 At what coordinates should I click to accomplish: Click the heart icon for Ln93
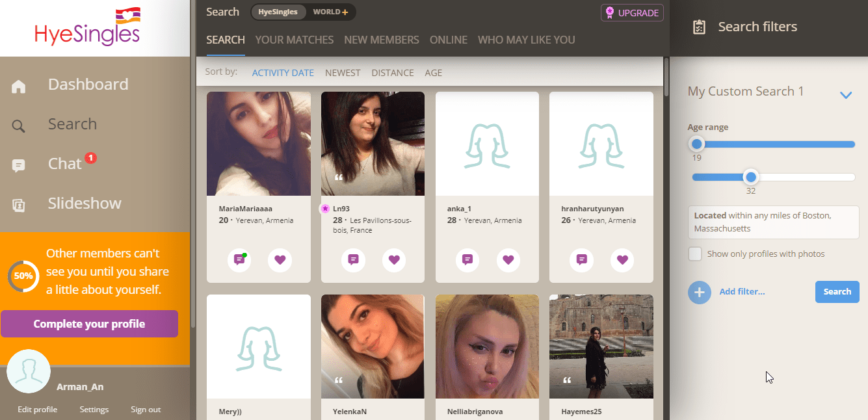coord(394,259)
